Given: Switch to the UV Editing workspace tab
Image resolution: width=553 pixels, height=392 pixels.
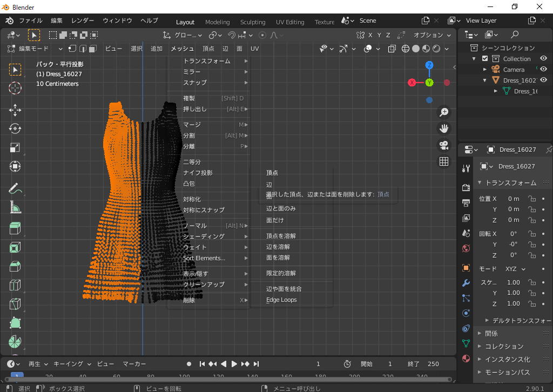Looking at the screenshot, I should coord(290,22).
